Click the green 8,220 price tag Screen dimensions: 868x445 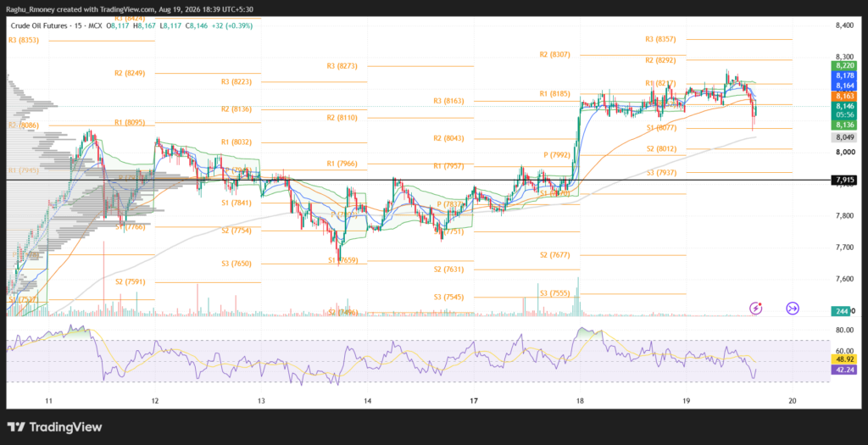tap(844, 65)
